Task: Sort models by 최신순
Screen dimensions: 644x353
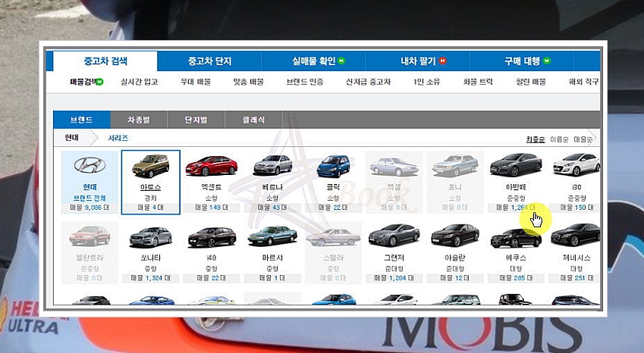Action: point(536,139)
